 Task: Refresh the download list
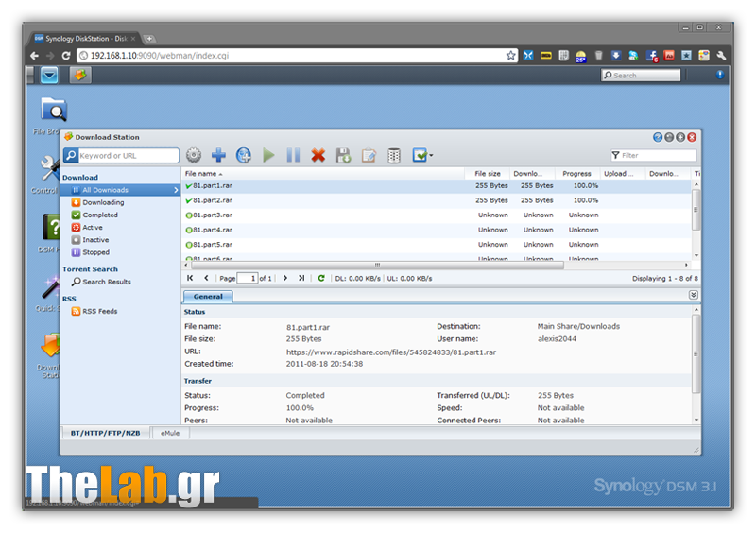click(321, 279)
